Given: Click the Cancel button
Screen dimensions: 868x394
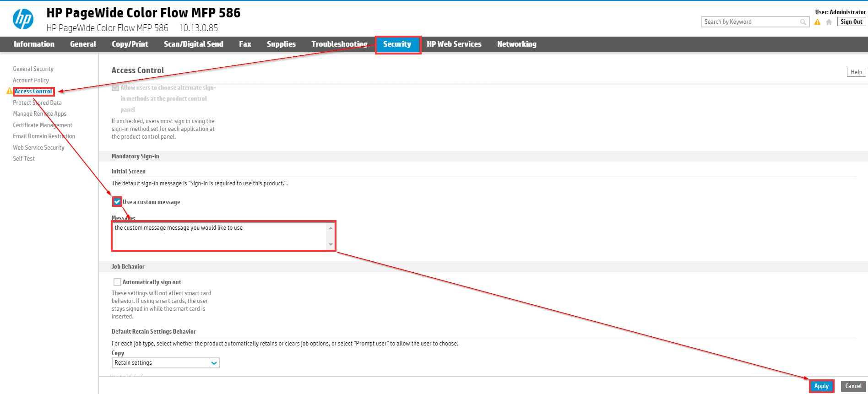Looking at the screenshot, I should 853,386.
